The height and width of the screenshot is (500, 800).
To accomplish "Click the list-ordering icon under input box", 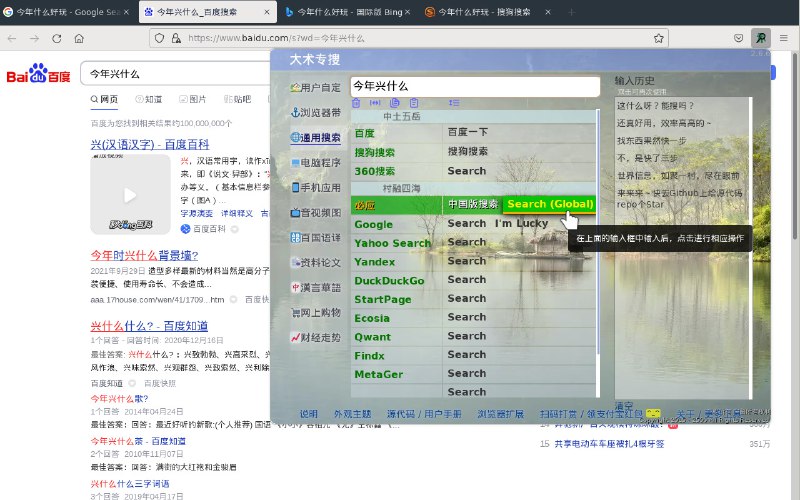I will click(x=454, y=103).
